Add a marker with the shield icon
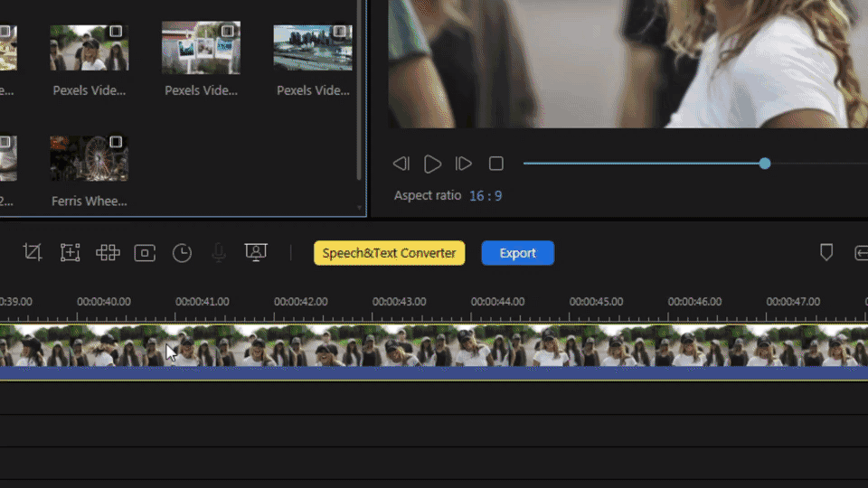Image resolution: width=868 pixels, height=488 pixels. click(x=826, y=253)
